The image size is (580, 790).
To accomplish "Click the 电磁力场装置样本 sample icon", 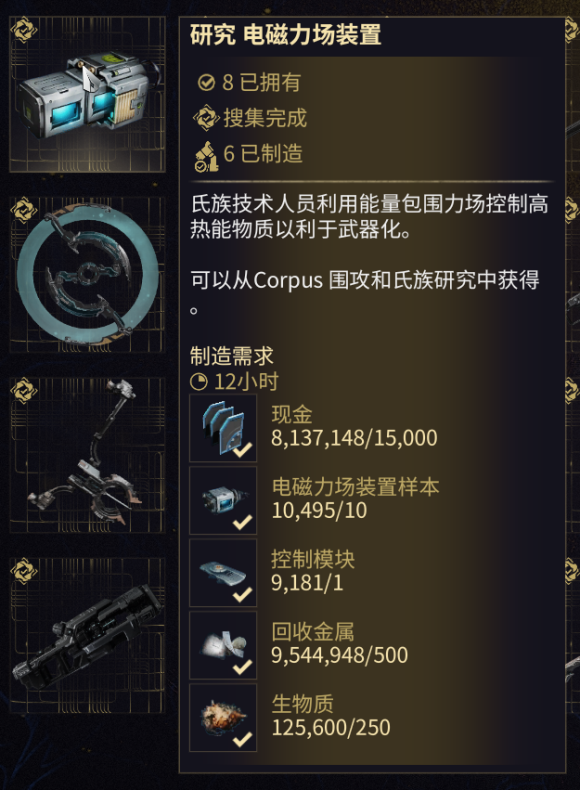I will (x=223, y=500).
